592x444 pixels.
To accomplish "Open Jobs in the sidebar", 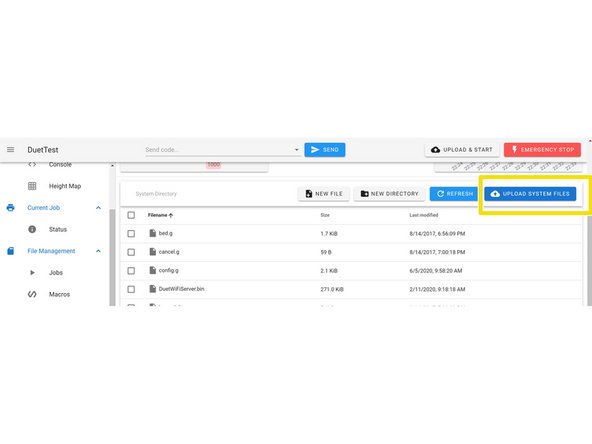I will coord(56,273).
